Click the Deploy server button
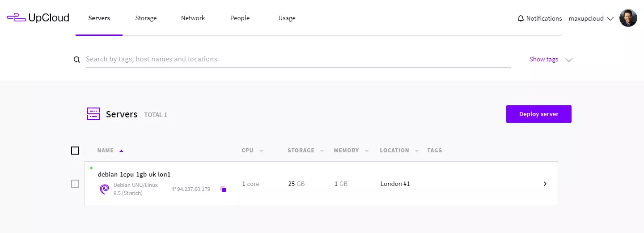 click(539, 114)
